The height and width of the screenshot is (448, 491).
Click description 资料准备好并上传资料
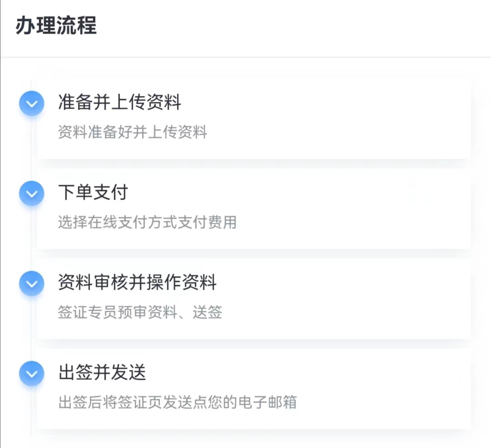pos(132,131)
